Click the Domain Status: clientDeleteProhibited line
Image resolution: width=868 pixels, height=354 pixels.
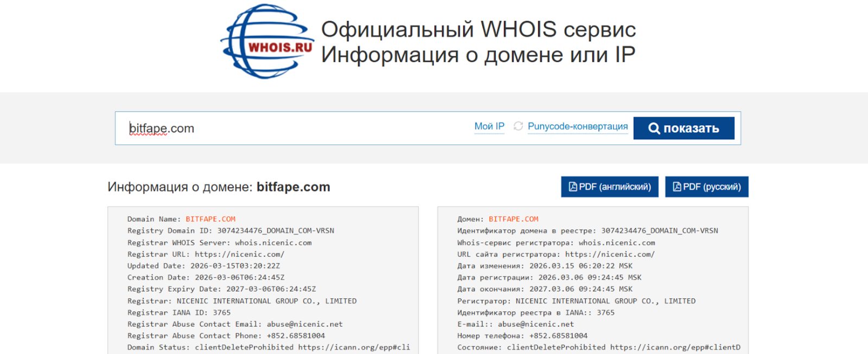point(269,347)
